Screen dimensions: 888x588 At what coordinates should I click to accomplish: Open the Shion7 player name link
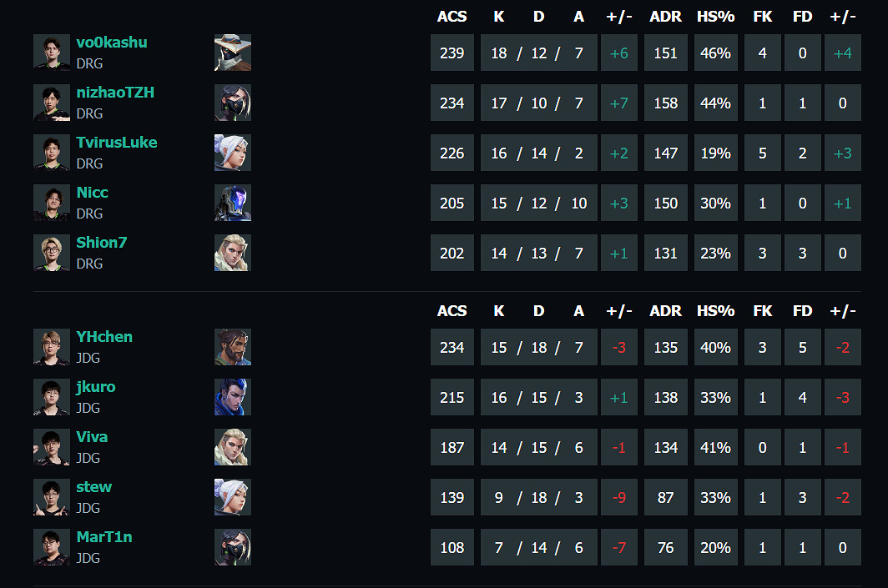pos(101,243)
